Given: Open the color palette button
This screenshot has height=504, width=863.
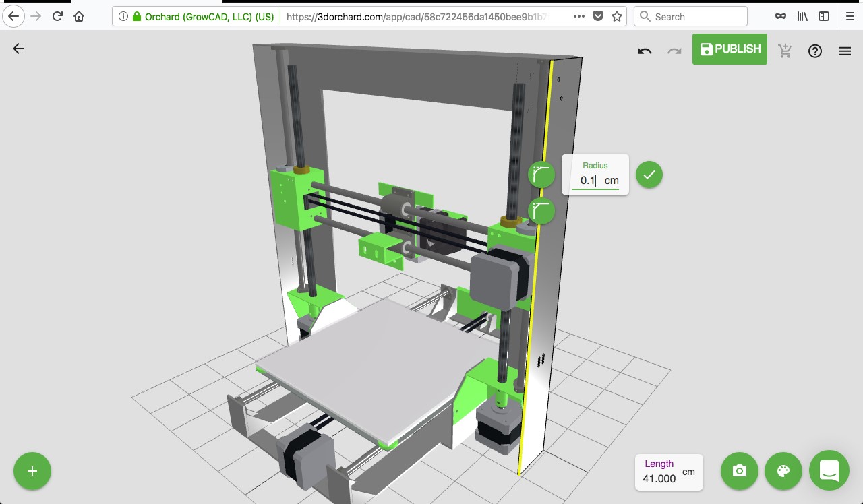Looking at the screenshot, I should pos(783,471).
